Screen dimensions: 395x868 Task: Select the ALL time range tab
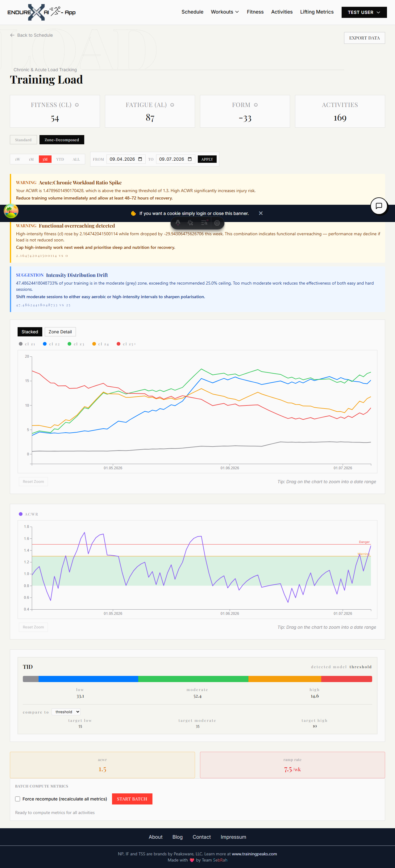pyautogui.click(x=76, y=159)
